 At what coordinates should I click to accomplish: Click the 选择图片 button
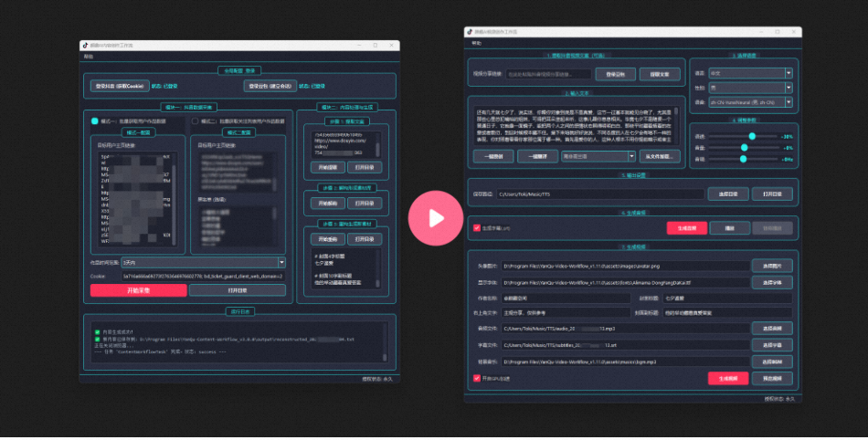point(771,265)
